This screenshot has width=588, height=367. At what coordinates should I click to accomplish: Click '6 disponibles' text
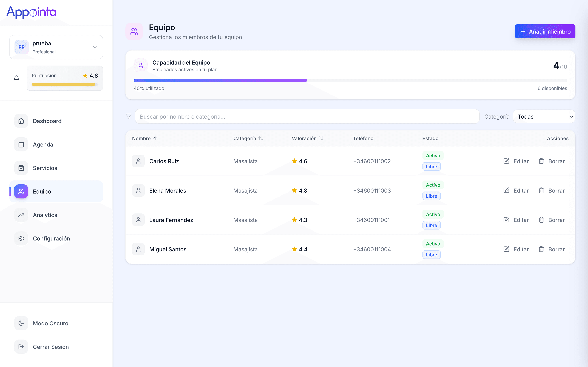[x=552, y=88]
